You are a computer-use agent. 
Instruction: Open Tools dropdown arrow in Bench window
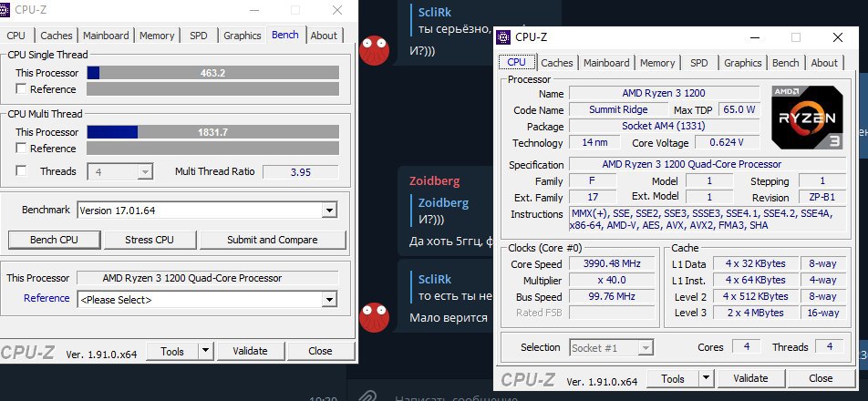(205, 351)
